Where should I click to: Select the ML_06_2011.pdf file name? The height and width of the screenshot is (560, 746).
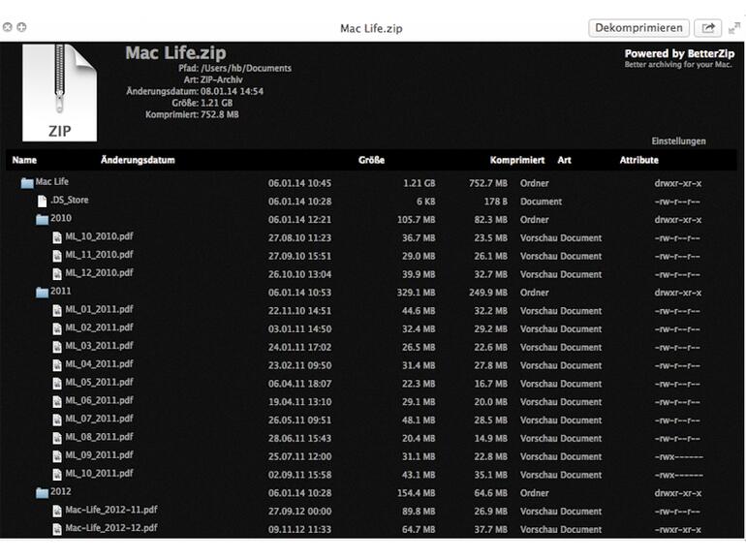(99, 400)
